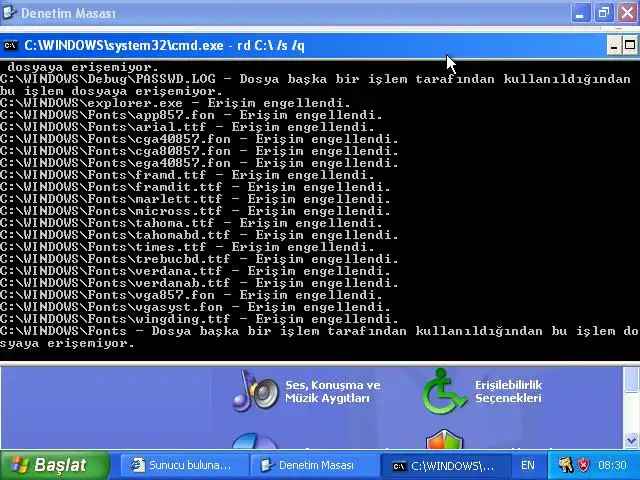Click the Fonts\trebucbd.ttf line

tap(199, 259)
